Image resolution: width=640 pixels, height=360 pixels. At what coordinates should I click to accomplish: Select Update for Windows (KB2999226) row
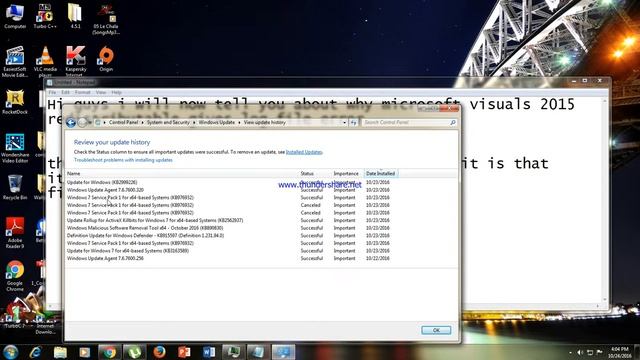[x=229, y=182]
